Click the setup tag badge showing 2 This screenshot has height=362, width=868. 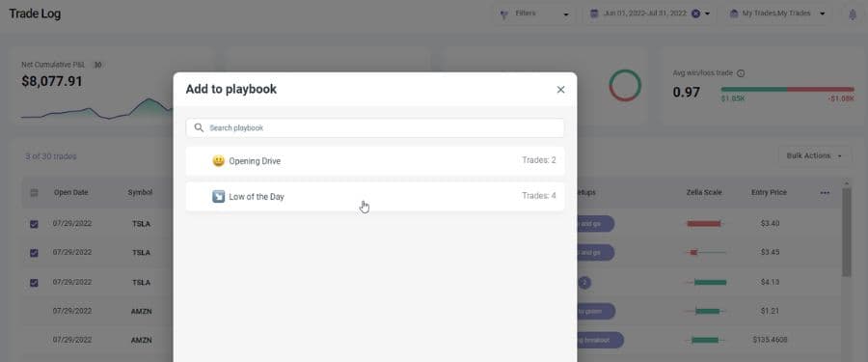click(584, 283)
